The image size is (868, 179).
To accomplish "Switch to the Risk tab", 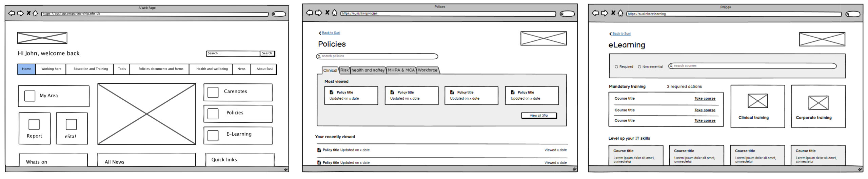I will [344, 70].
